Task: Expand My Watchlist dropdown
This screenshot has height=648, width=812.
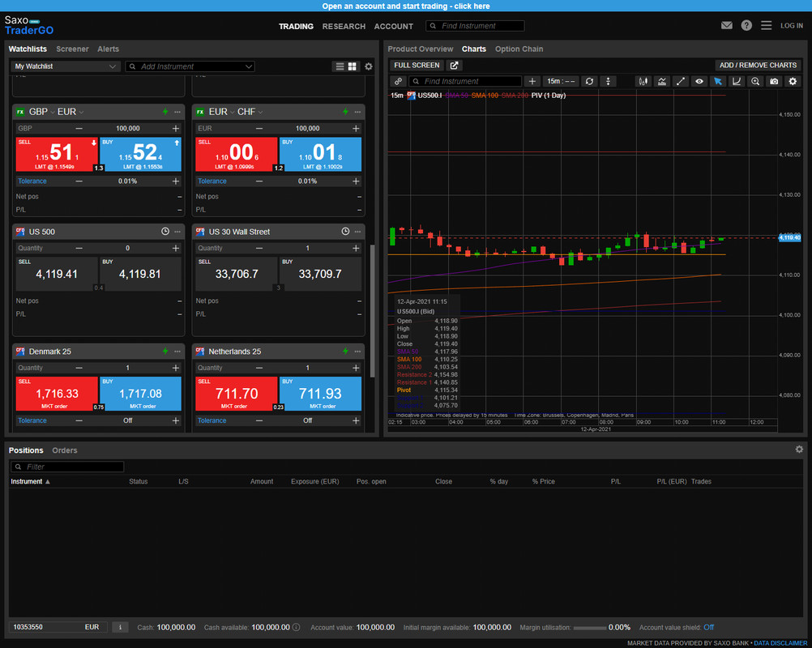Action: point(66,66)
